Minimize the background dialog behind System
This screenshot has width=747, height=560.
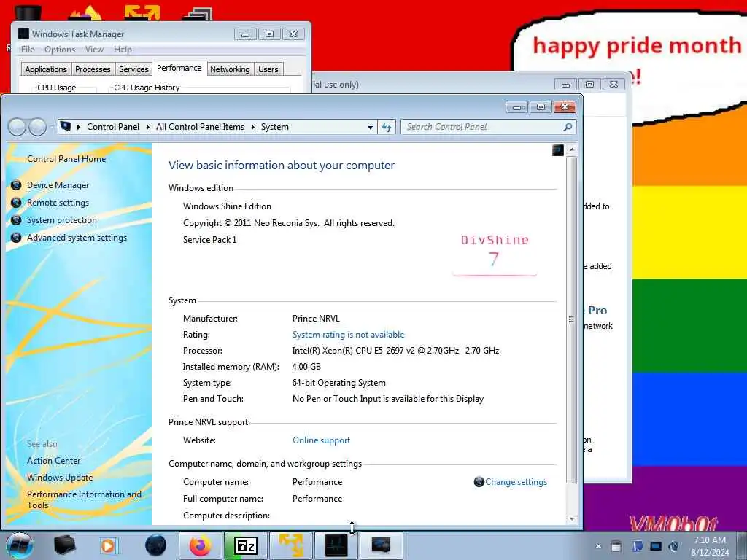point(565,85)
